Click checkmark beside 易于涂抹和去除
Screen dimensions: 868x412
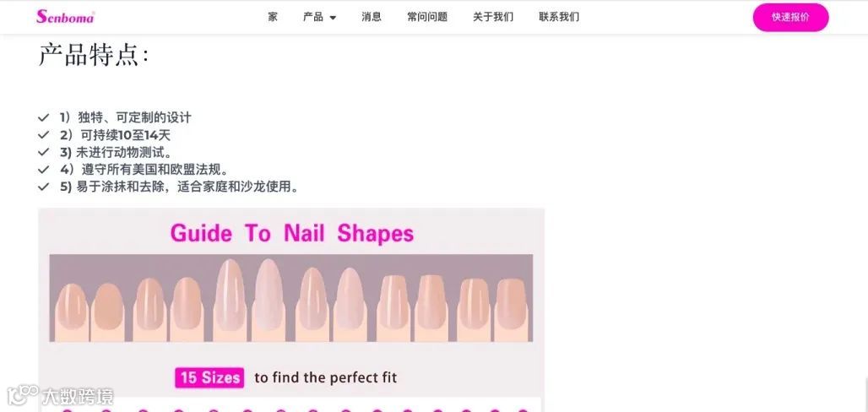[x=44, y=187]
